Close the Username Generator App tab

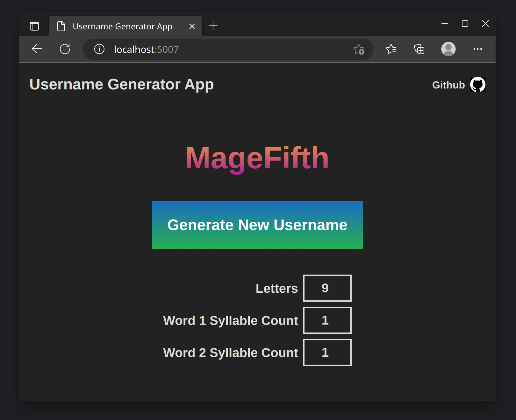point(192,26)
